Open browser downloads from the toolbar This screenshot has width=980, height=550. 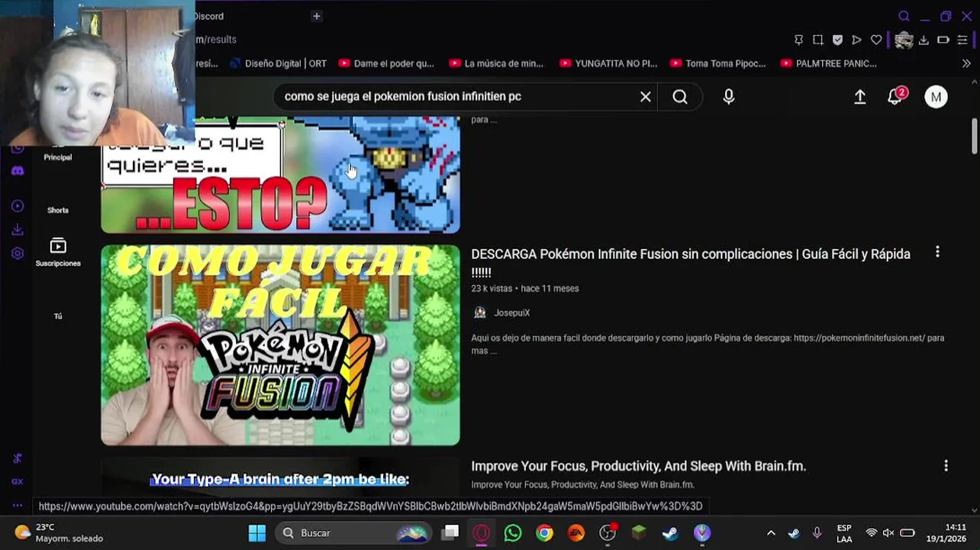tap(924, 40)
